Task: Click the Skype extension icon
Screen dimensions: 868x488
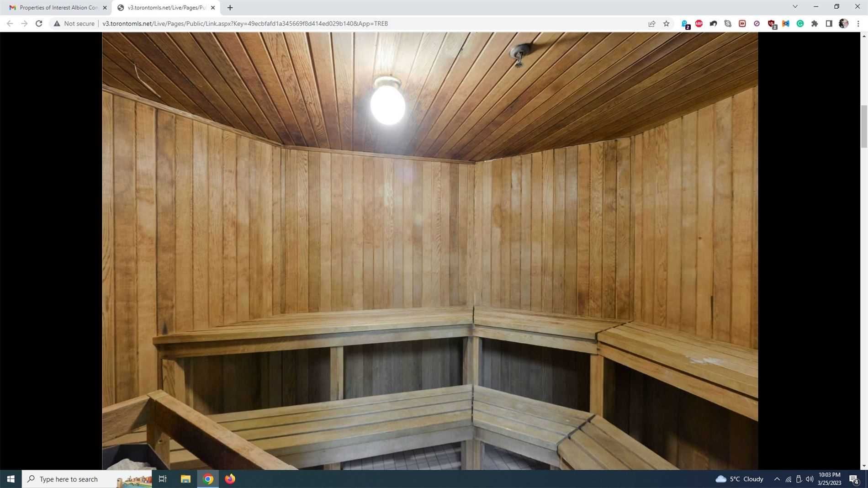Action: tap(728, 23)
